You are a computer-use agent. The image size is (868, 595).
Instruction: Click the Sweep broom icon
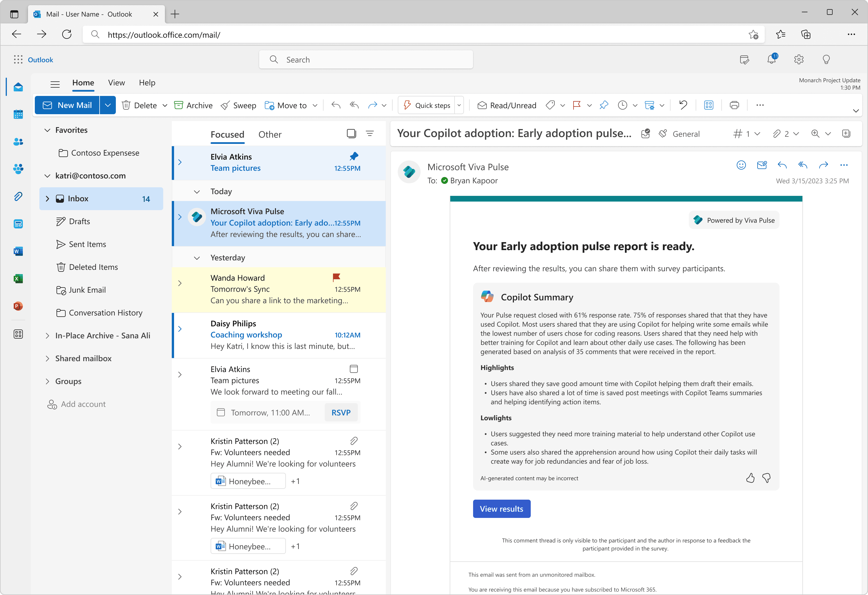pyautogui.click(x=225, y=105)
